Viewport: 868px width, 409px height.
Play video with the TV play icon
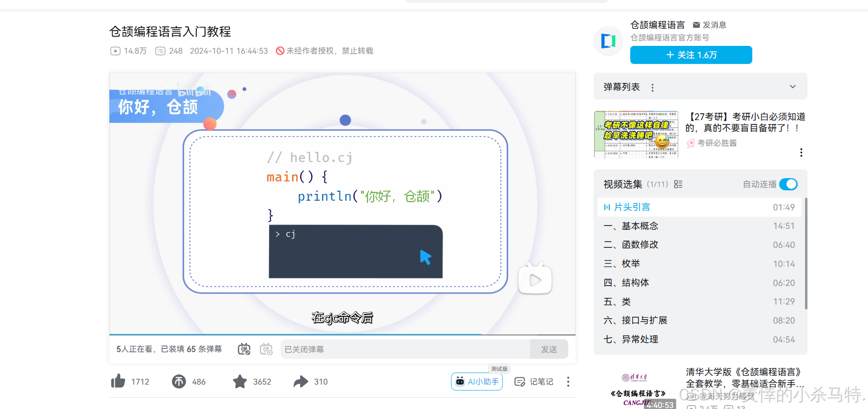coord(535,279)
